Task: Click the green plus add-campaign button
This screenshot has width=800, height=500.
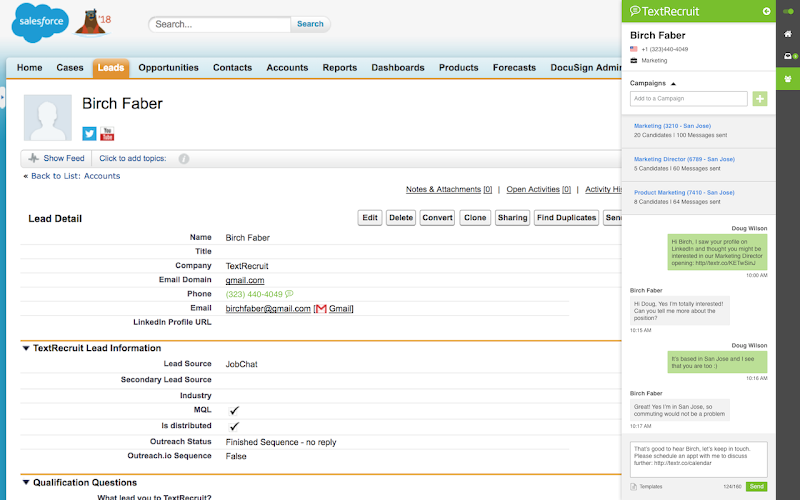Action: tap(760, 98)
